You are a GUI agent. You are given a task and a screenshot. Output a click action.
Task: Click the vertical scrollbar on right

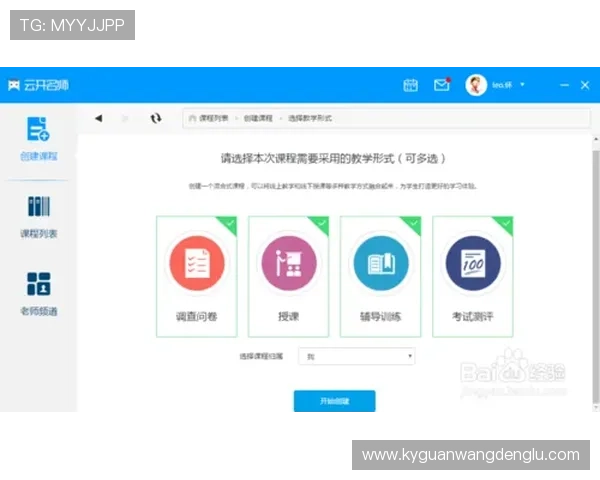[x=595, y=276]
